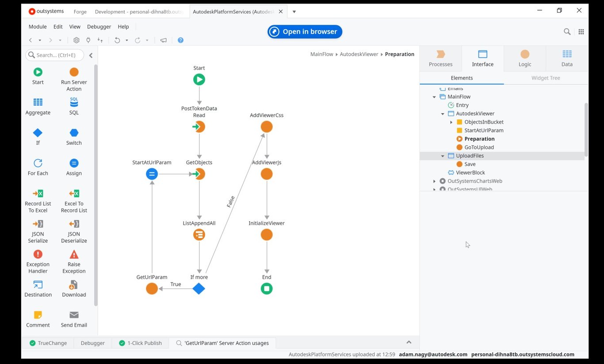Start a 1-Click Publish
The image size is (604, 364).
140,343
